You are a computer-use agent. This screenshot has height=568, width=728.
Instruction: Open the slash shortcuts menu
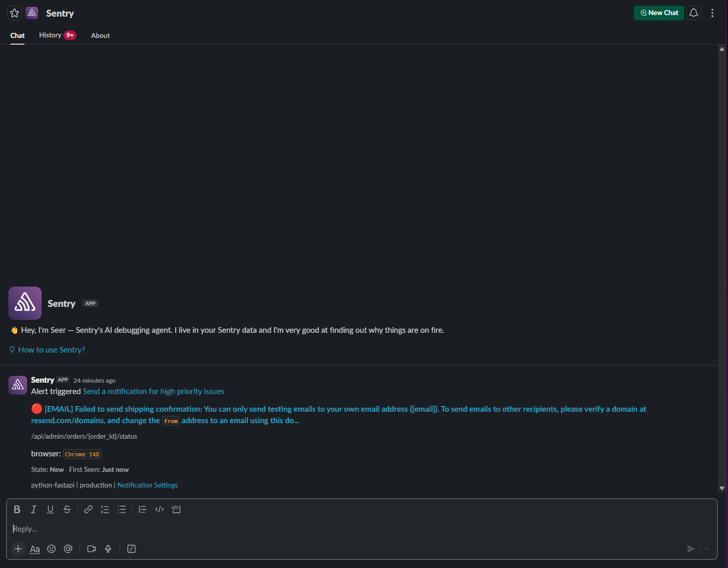pos(131,549)
